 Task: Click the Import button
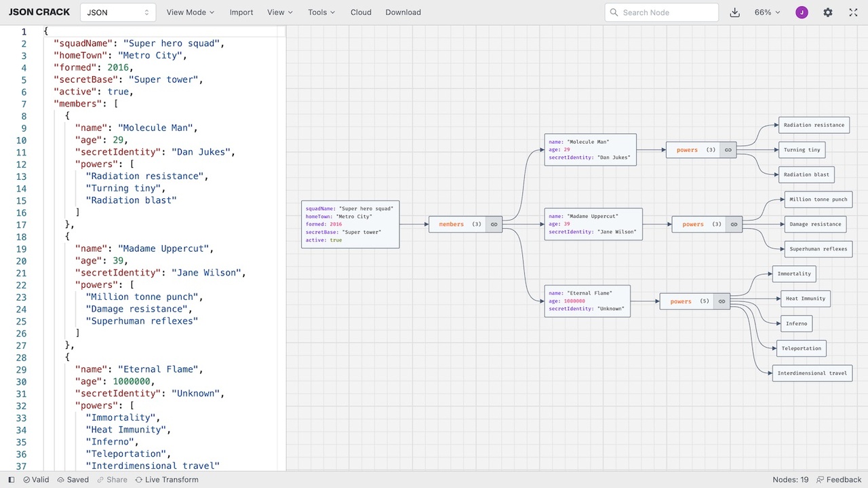[241, 12]
